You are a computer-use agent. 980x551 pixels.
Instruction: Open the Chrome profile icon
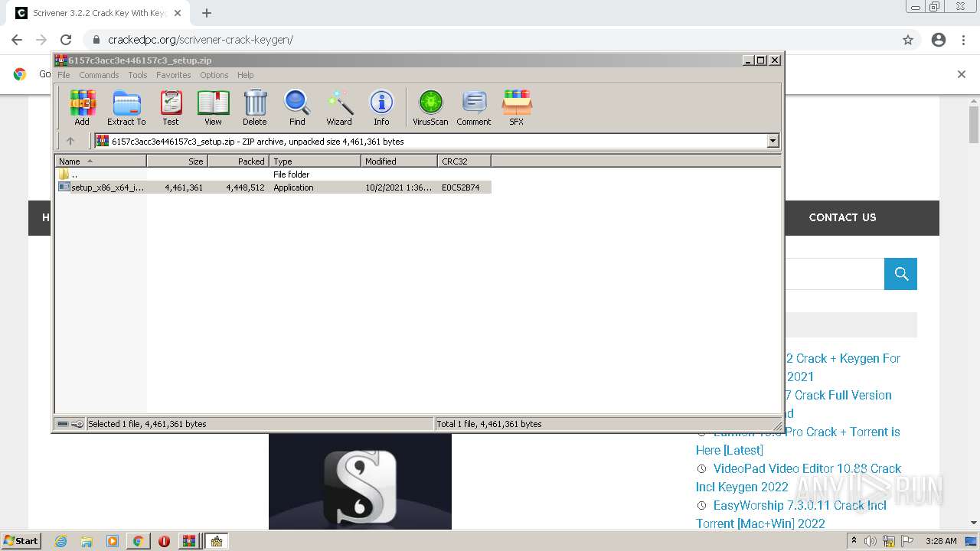tap(939, 40)
